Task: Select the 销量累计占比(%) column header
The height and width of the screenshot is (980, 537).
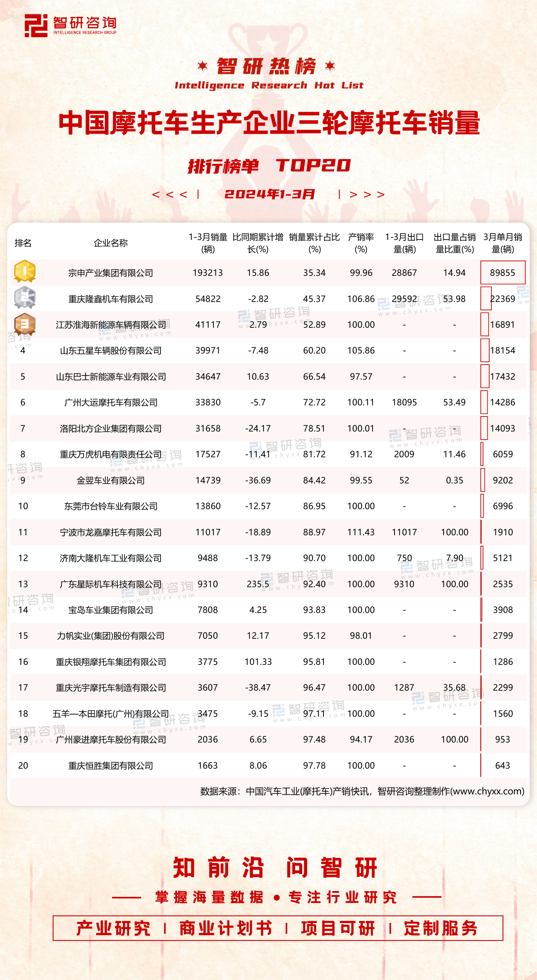Action: click(314, 243)
